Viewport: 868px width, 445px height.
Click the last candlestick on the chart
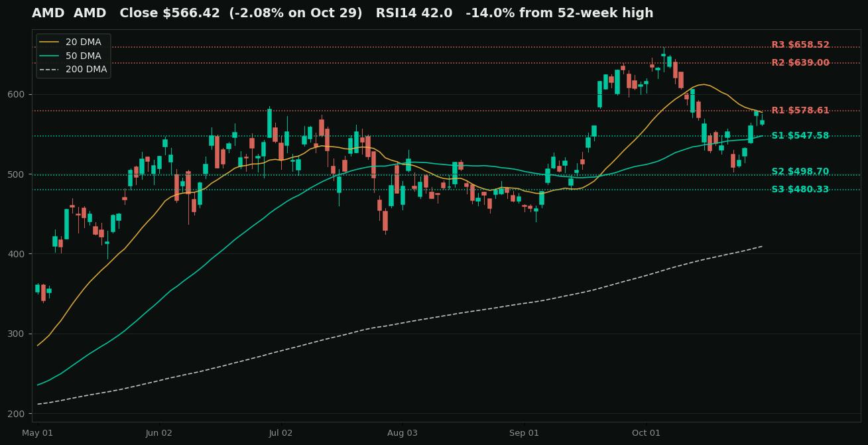pos(762,122)
